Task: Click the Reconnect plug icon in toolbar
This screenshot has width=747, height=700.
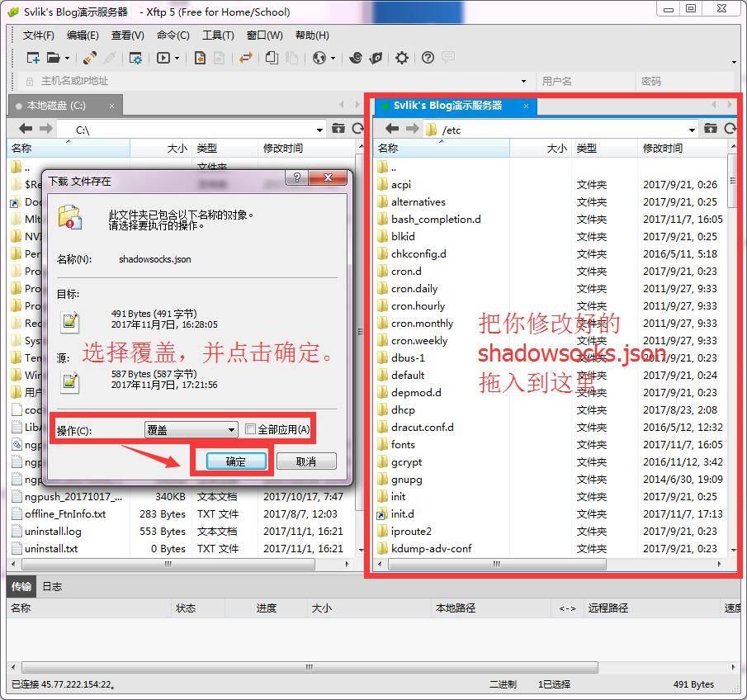Action: 90,58
